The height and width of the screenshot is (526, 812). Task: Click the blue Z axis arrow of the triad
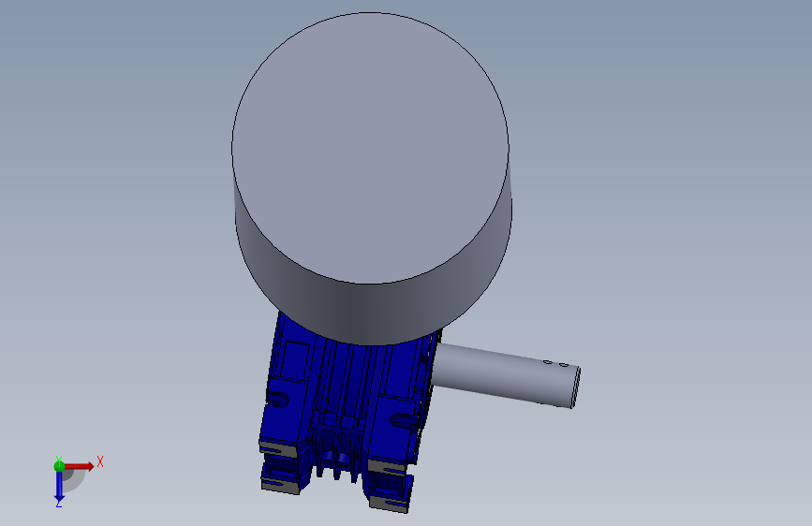[x=59, y=487]
